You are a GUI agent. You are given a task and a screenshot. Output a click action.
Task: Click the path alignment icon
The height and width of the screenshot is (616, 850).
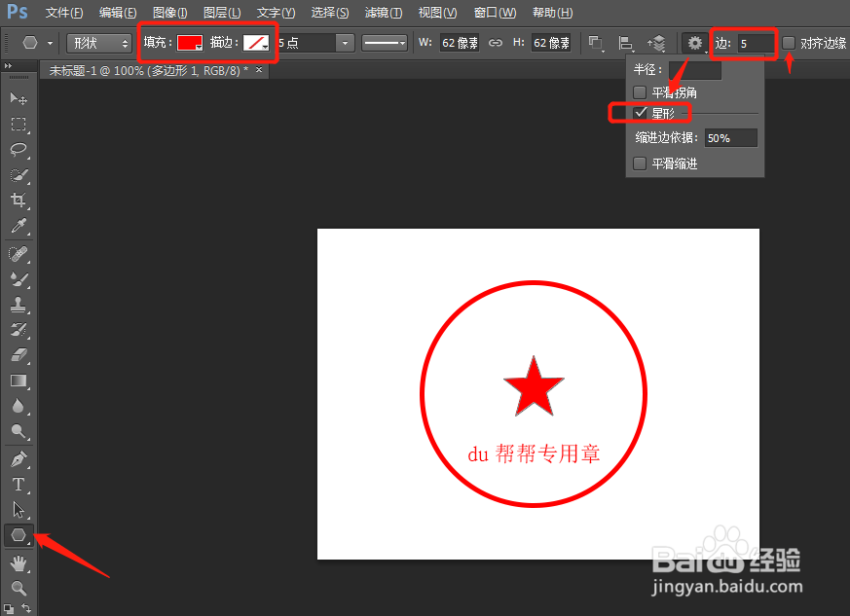click(x=626, y=43)
